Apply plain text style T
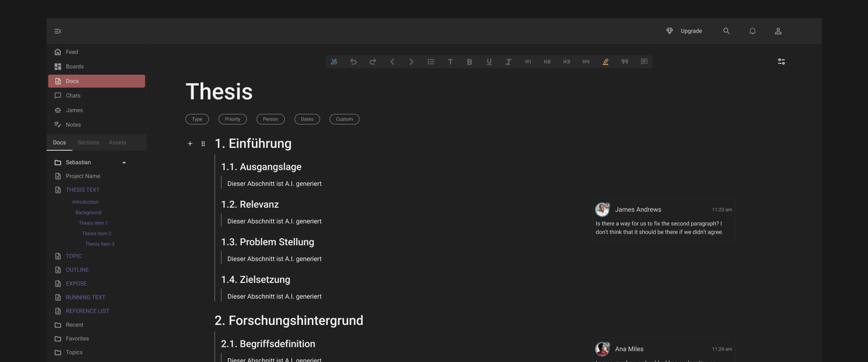The width and height of the screenshot is (868, 362). point(450,62)
